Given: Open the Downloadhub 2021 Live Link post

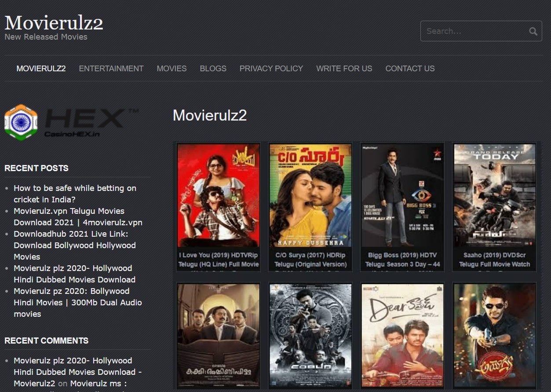Looking at the screenshot, I should tap(75, 245).
